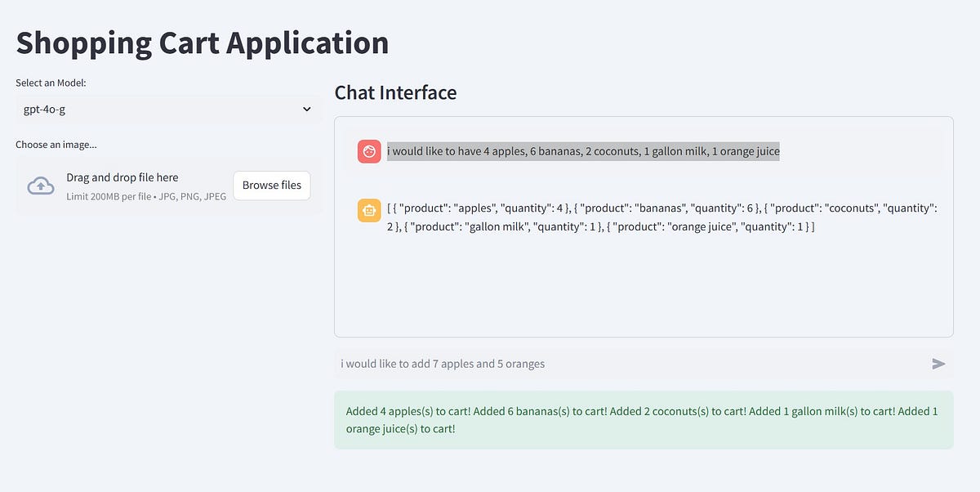This screenshot has height=492, width=980.
Task: Click the red face icon beside the user message
Action: point(368,151)
